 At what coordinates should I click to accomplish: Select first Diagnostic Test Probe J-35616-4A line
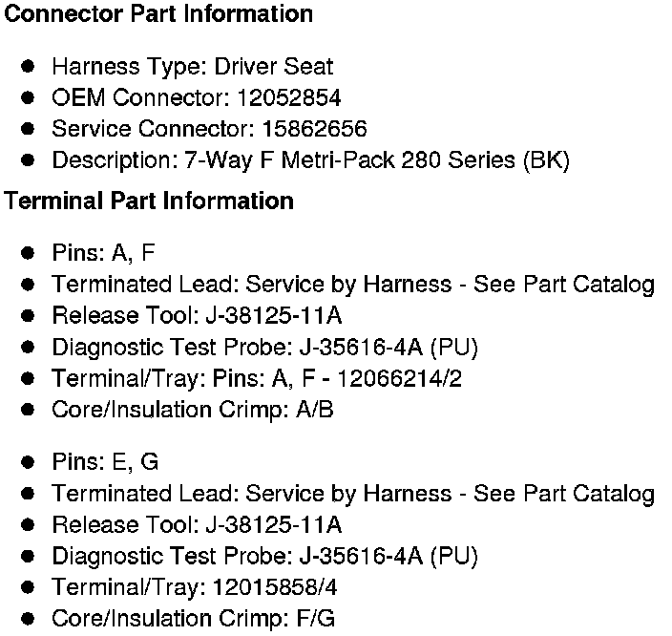264,348
